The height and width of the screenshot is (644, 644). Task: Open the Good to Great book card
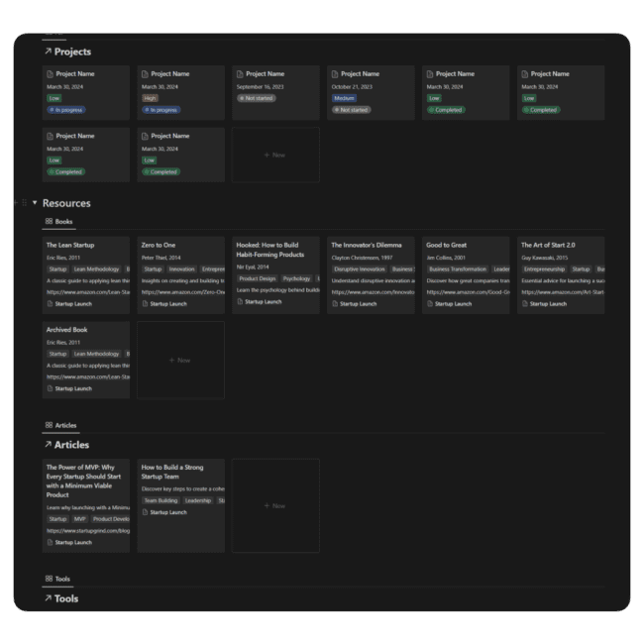[x=447, y=245]
